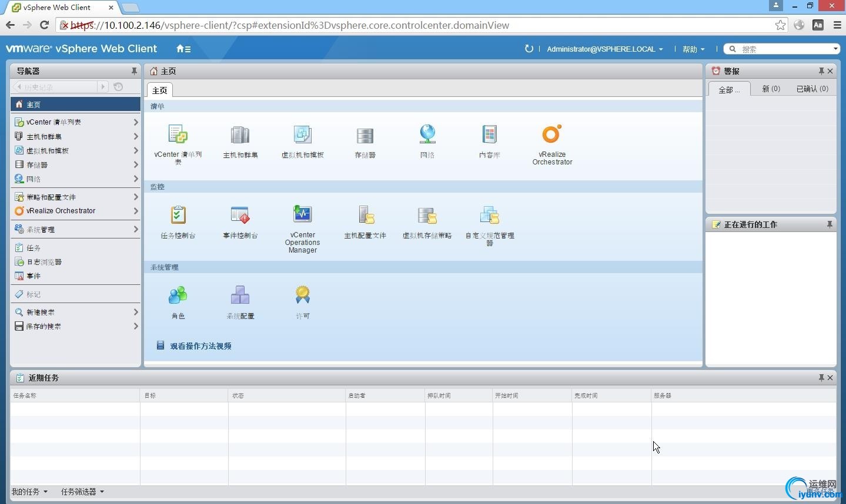This screenshot has width=846, height=504.
Task: Open the task console icon
Action: click(x=178, y=215)
